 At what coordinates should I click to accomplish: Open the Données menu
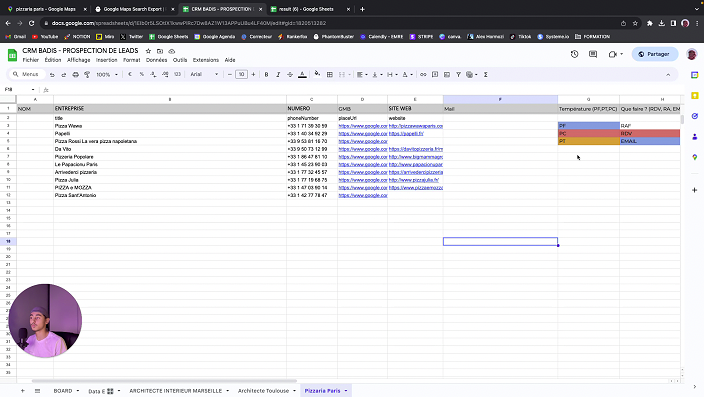click(156, 60)
